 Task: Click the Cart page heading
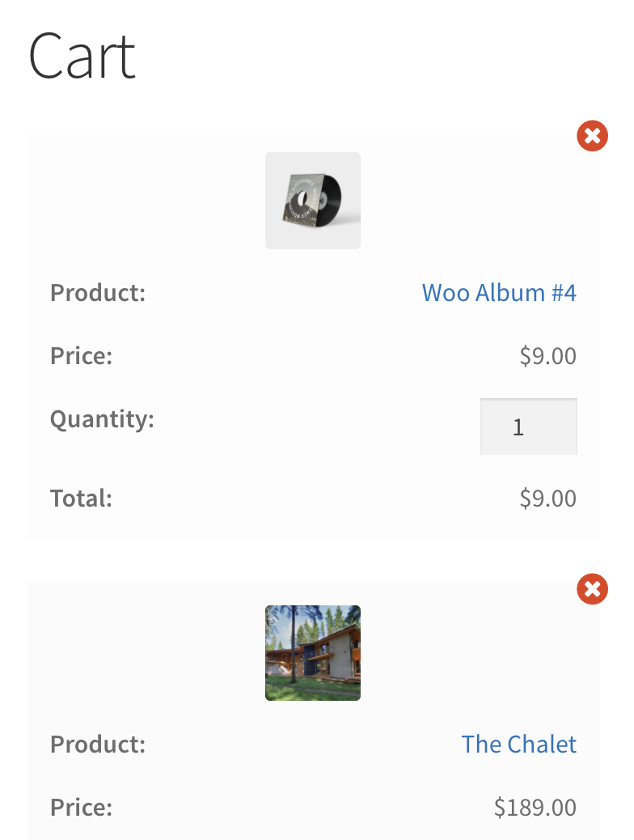coord(82,56)
